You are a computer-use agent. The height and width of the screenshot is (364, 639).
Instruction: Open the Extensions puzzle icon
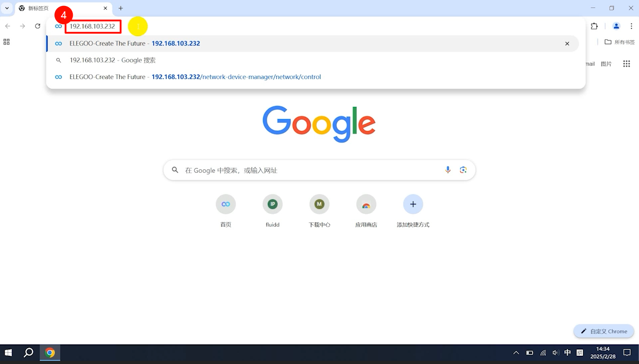pos(594,26)
